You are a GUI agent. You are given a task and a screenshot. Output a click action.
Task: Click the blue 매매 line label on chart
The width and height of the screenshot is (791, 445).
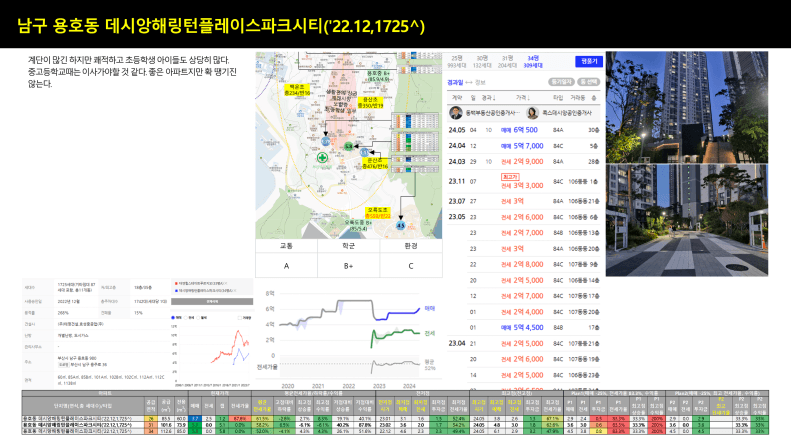click(429, 308)
